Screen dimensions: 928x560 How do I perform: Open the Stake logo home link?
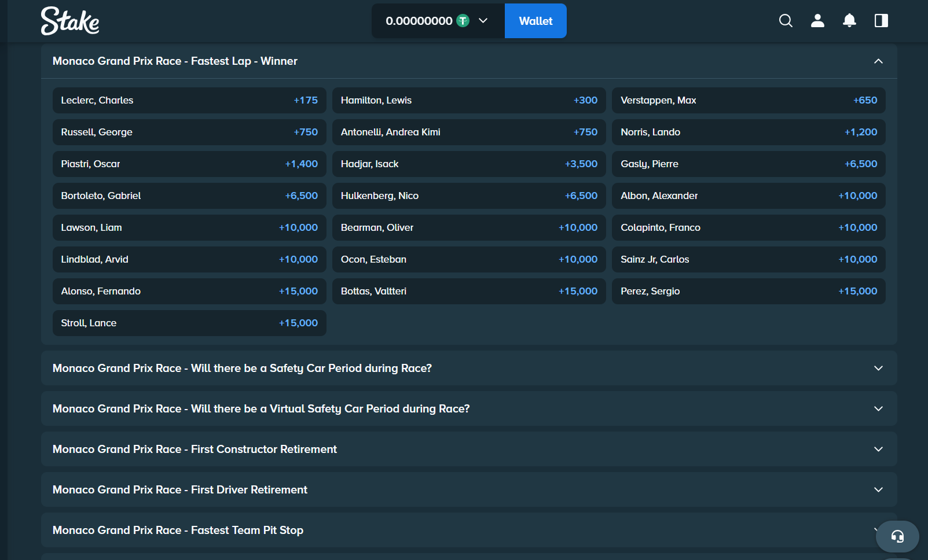tap(70, 21)
